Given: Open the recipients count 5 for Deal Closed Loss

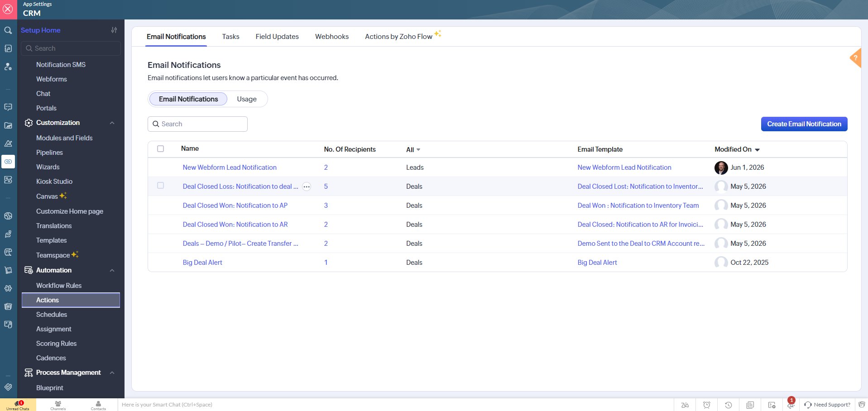Looking at the screenshot, I should [x=326, y=186].
